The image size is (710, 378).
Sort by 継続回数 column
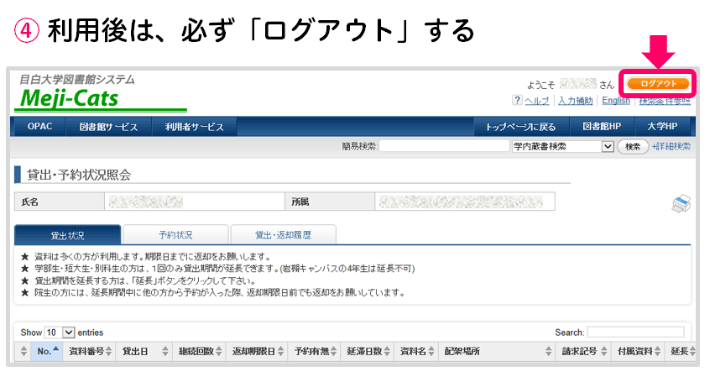(x=199, y=351)
